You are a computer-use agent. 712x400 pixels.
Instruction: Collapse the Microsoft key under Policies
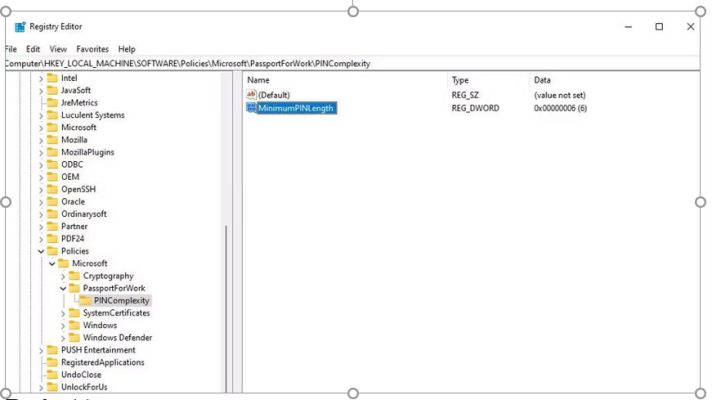(52, 263)
